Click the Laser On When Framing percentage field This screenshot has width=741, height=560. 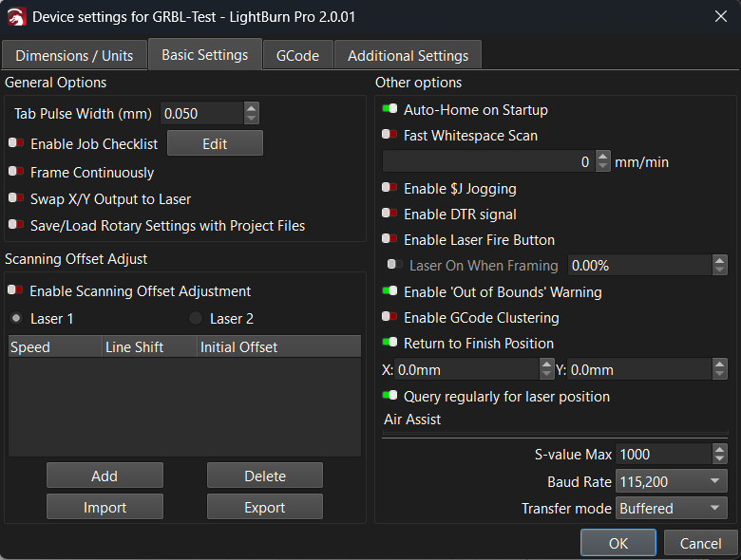[640, 266]
